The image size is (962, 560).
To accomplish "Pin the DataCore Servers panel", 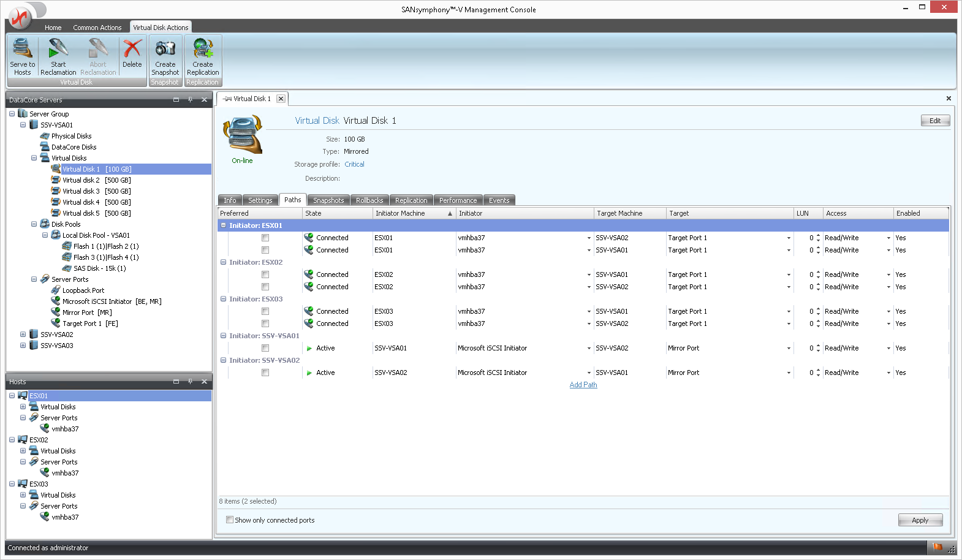I will (x=190, y=99).
